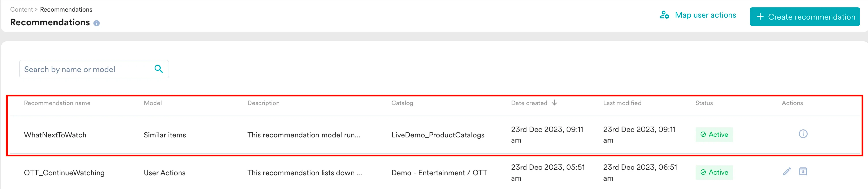Click Active status badge for WhatNextToWatch

click(x=714, y=135)
